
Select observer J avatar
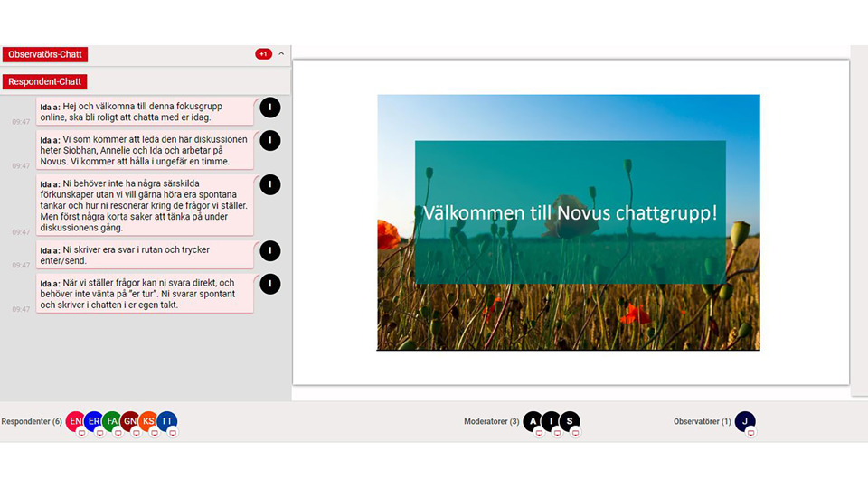coord(745,421)
